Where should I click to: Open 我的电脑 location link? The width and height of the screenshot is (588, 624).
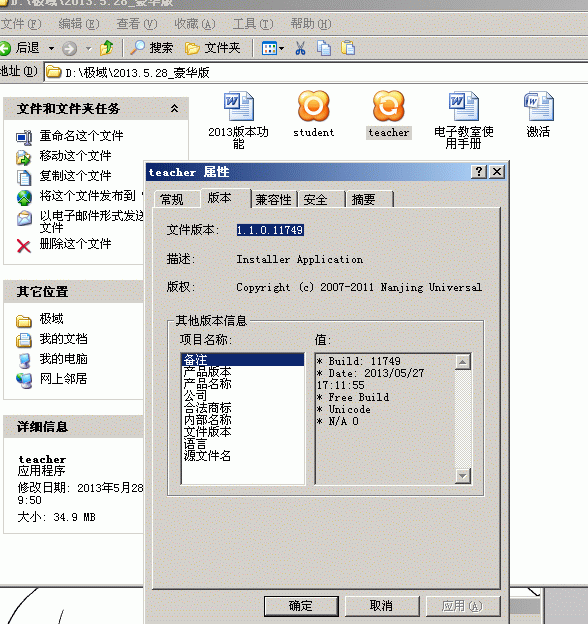click(63, 359)
